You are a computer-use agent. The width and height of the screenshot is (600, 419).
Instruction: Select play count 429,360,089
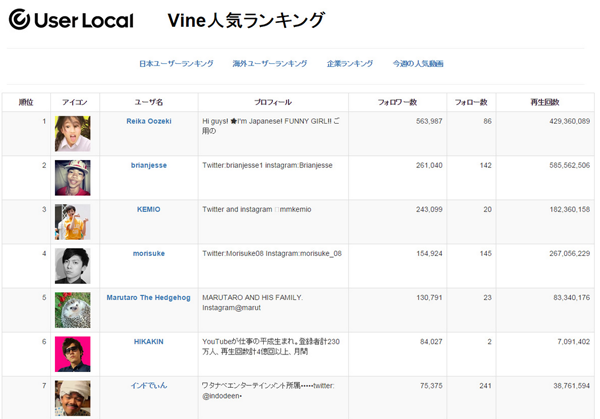[x=570, y=121]
